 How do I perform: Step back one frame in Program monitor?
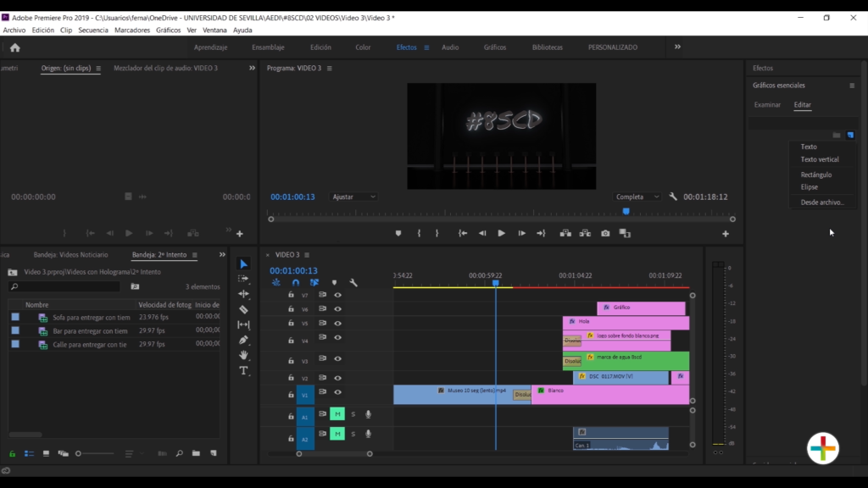click(x=482, y=234)
